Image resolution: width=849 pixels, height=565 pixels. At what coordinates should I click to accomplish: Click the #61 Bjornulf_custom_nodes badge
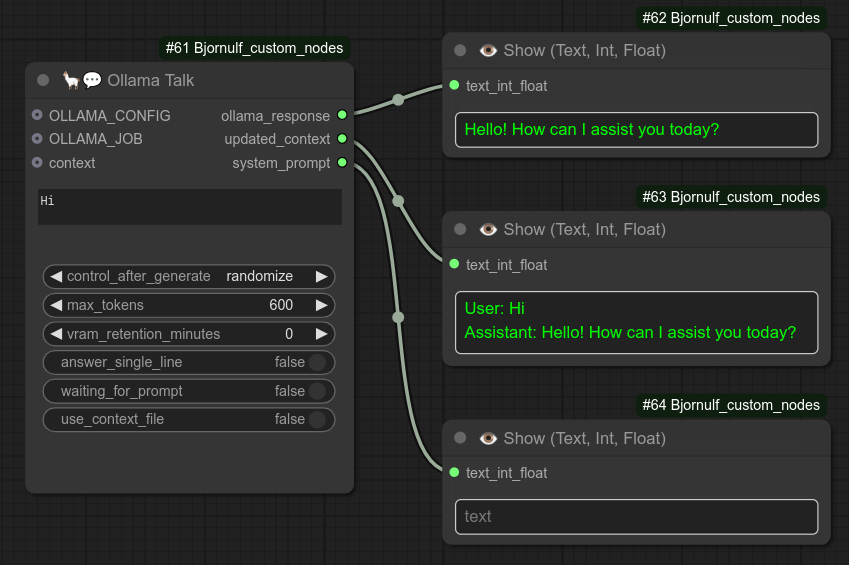click(x=255, y=48)
